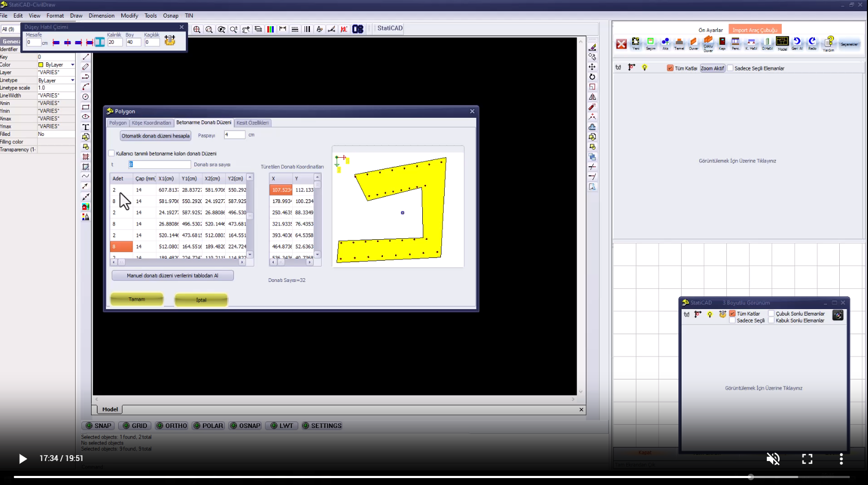Enable user-defined column reinforcement checkbox
868x485 pixels.
coord(112,153)
